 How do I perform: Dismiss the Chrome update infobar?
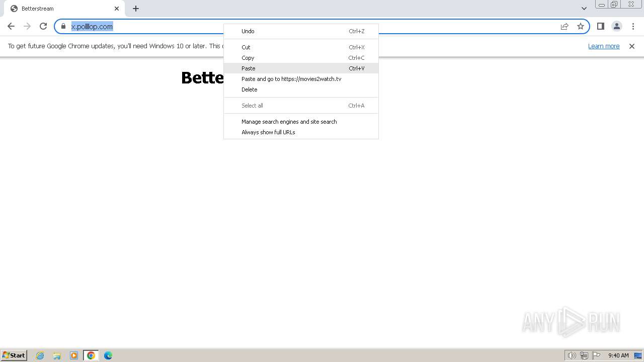(632, 46)
